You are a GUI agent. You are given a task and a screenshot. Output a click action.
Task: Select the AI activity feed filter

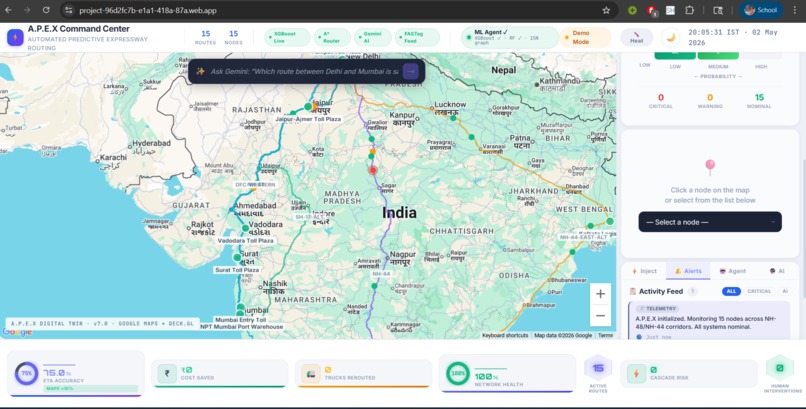click(785, 291)
